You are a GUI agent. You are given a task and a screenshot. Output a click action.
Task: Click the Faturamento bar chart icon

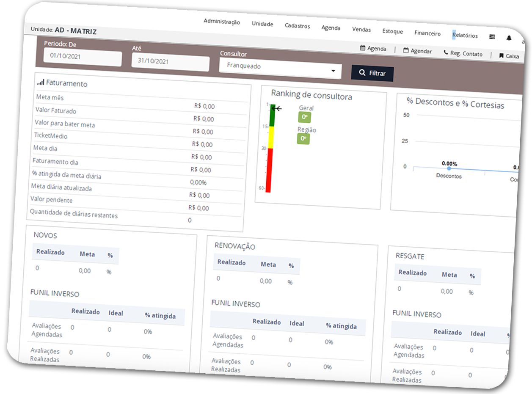(x=41, y=83)
